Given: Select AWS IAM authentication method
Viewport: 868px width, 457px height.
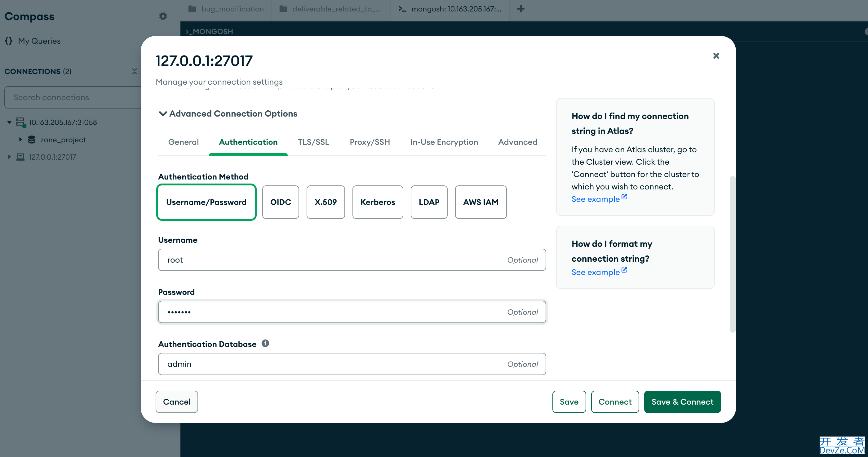Looking at the screenshot, I should (x=480, y=202).
